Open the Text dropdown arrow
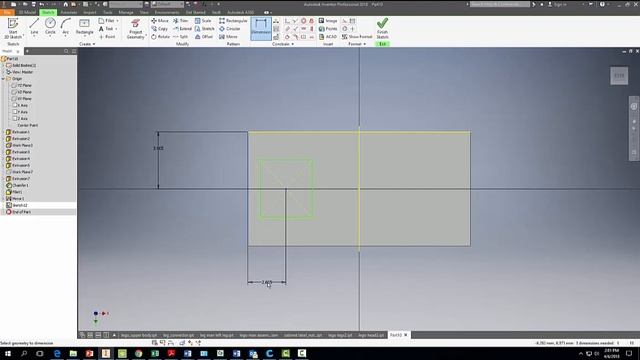The height and width of the screenshot is (360, 640). [116, 29]
